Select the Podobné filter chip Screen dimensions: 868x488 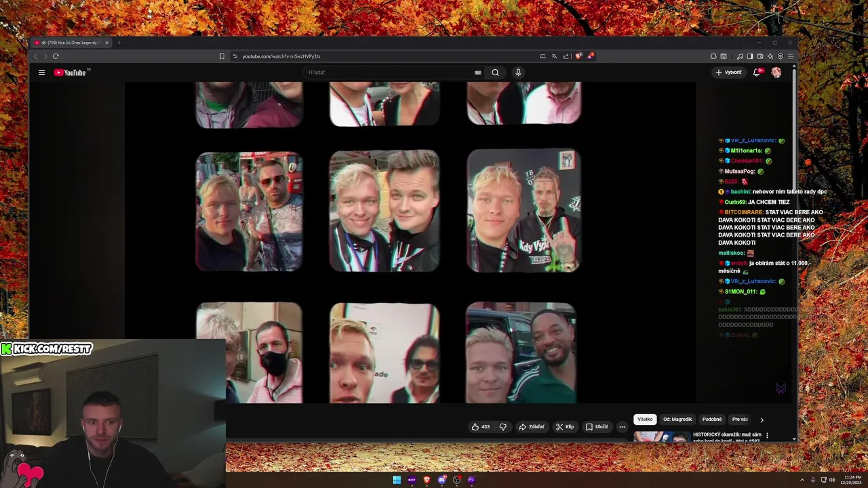tap(712, 420)
